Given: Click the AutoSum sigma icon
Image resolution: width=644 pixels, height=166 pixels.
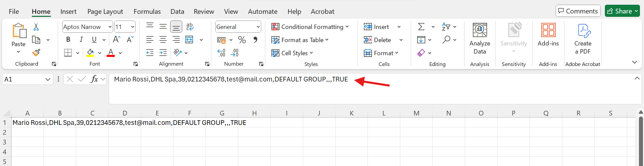Looking at the screenshot, I should click(421, 27).
